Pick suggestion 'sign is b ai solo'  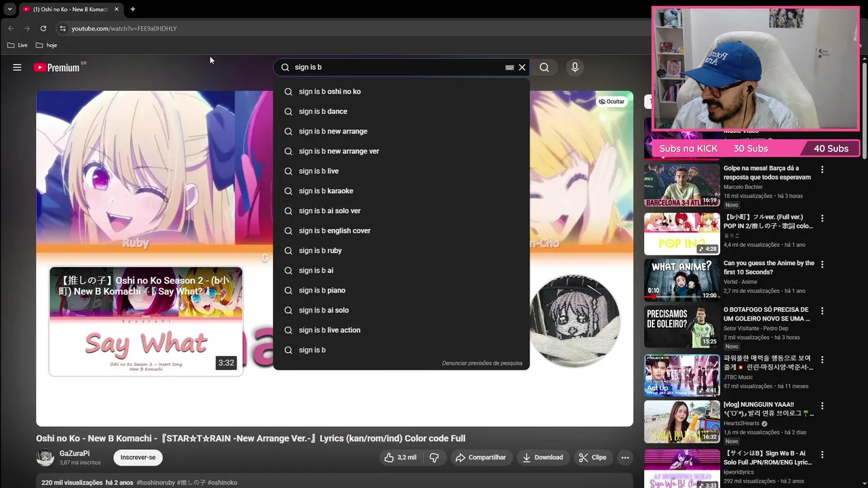point(401,310)
